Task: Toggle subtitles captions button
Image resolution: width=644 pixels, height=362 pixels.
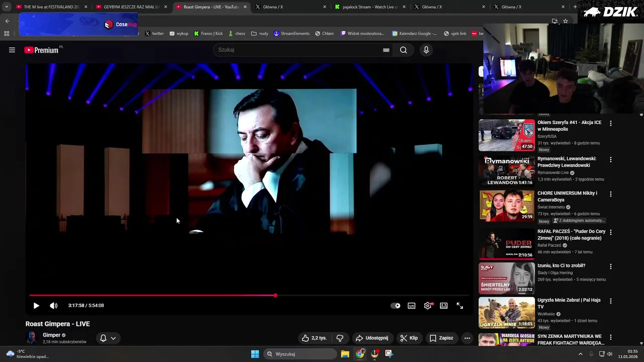Action: point(412,306)
